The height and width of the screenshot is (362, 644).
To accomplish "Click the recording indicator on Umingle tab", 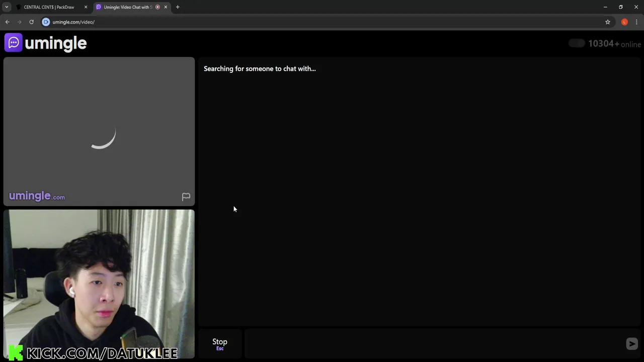I will [x=157, y=7].
